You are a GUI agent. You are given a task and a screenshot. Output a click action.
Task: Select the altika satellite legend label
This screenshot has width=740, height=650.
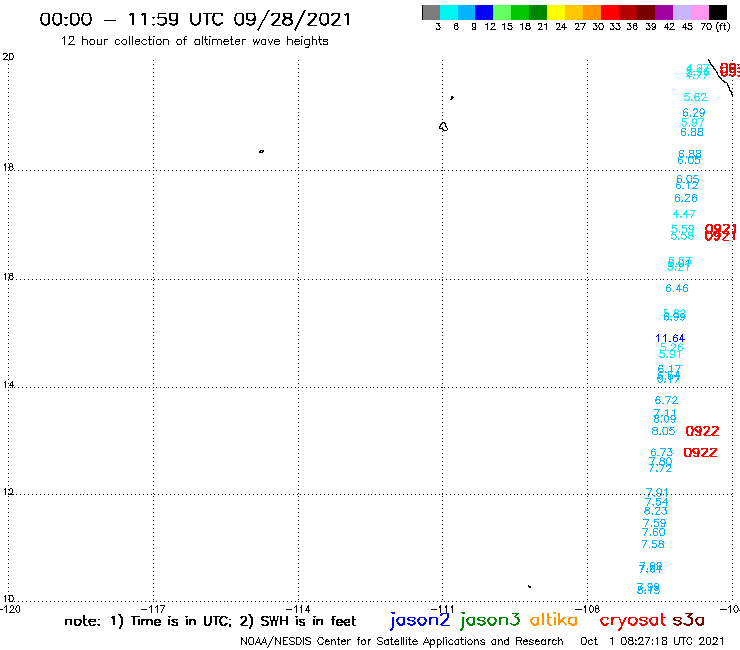[554, 620]
